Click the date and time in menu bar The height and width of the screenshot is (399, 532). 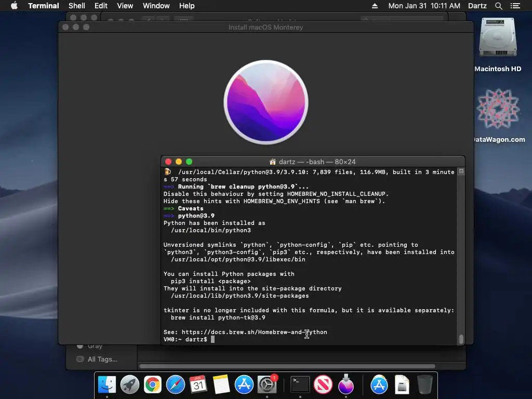pyautogui.click(x=424, y=6)
